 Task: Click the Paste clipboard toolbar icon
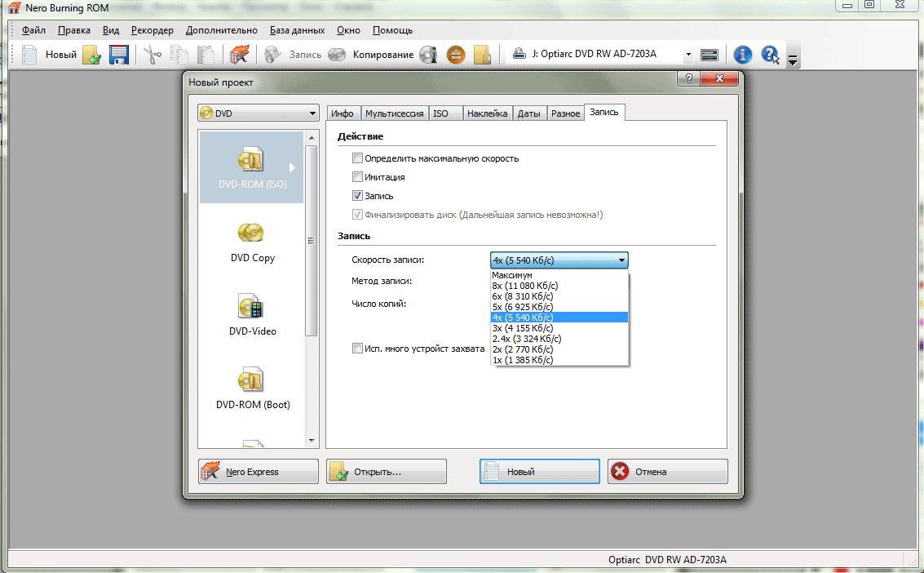tap(206, 54)
